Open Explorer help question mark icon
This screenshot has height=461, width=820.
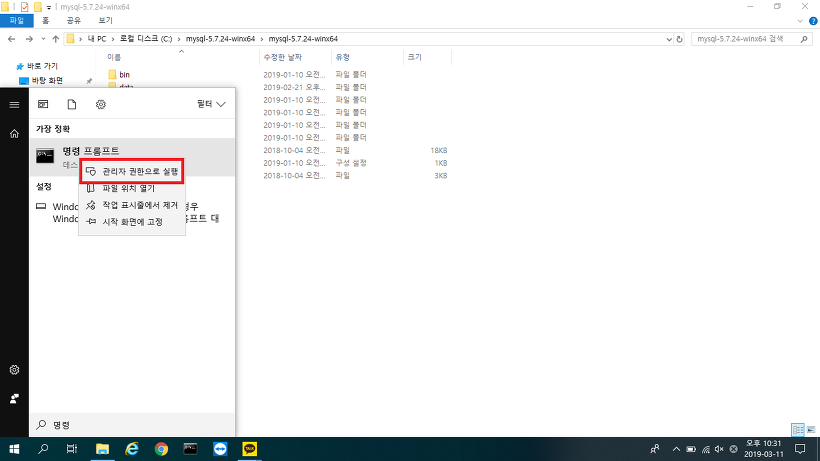tap(813, 21)
